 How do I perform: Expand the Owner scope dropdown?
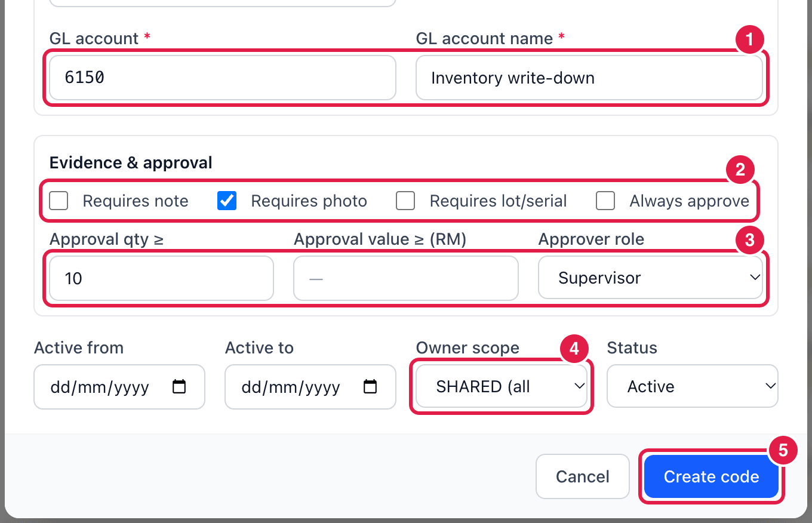pos(502,387)
